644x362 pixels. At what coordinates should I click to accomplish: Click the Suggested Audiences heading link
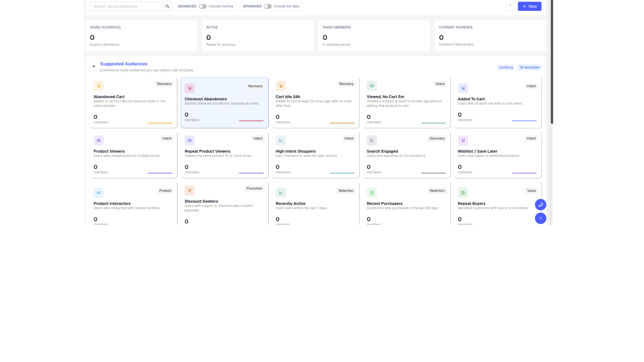click(x=124, y=64)
